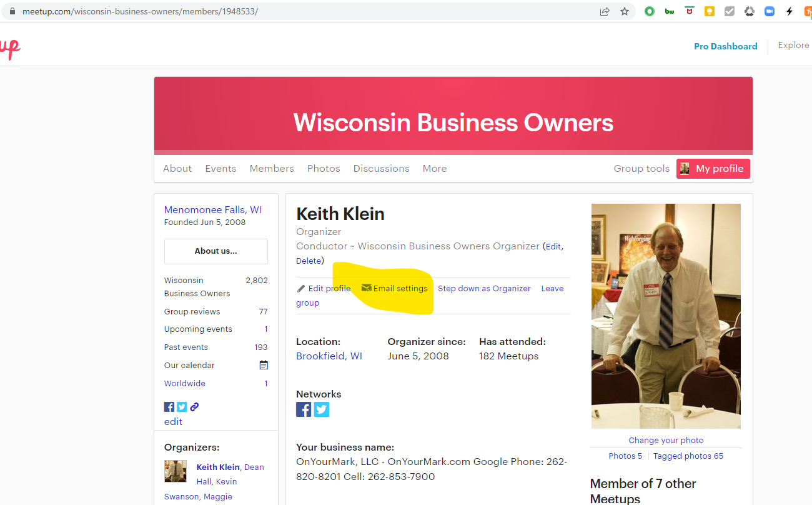
Task: Click the Wisconsin Business Owners banner title
Action: pos(453,122)
